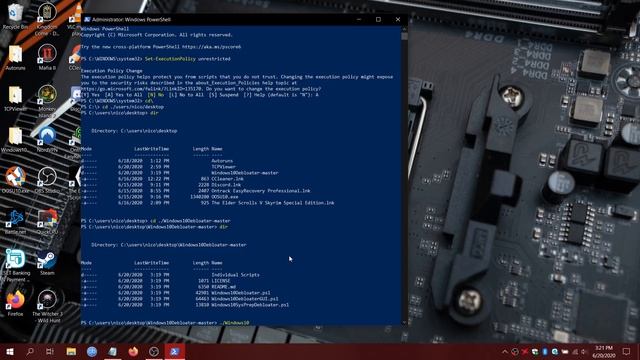Launch the Firefox desktop shortcut

click(x=15, y=303)
